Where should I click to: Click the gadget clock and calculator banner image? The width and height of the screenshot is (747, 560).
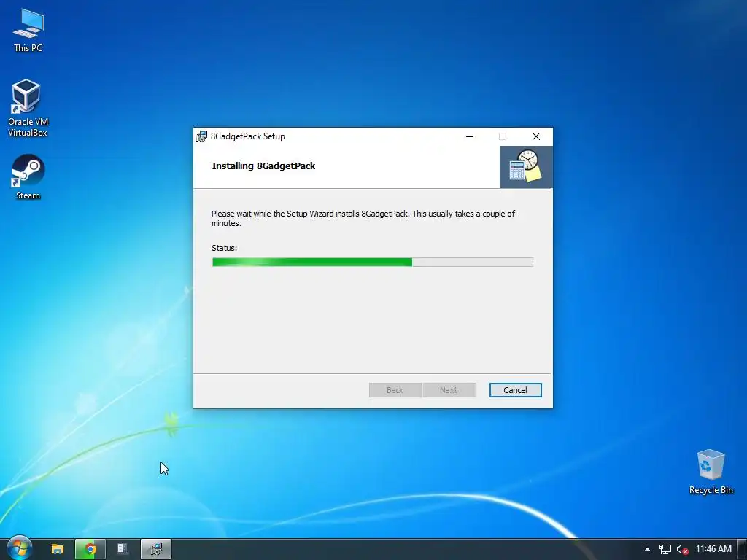(526, 167)
